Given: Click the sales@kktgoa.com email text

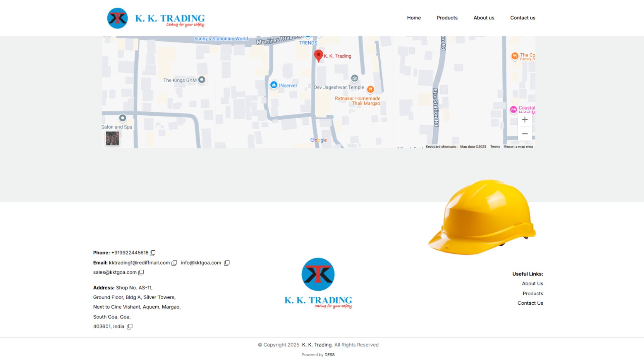Looking at the screenshot, I should [115, 273].
